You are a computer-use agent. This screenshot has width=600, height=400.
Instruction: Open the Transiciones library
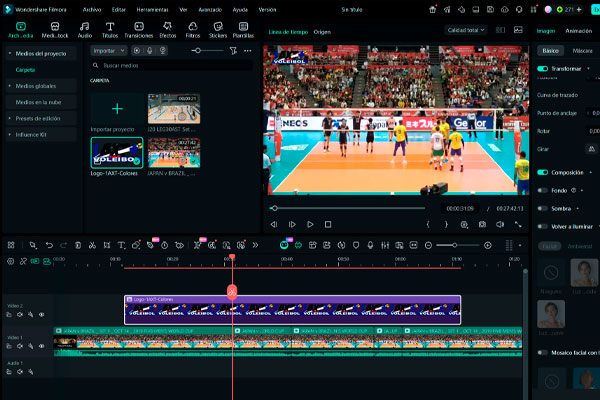click(x=138, y=29)
